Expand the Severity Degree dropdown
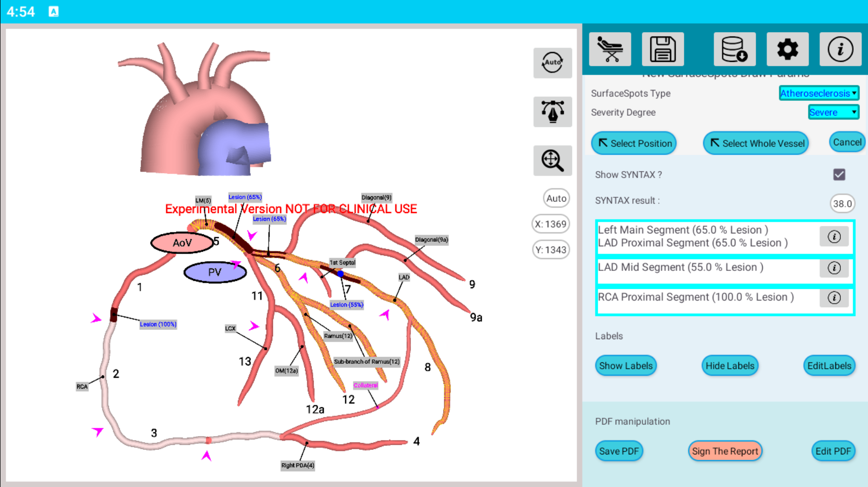868x487 pixels. [833, 112]
